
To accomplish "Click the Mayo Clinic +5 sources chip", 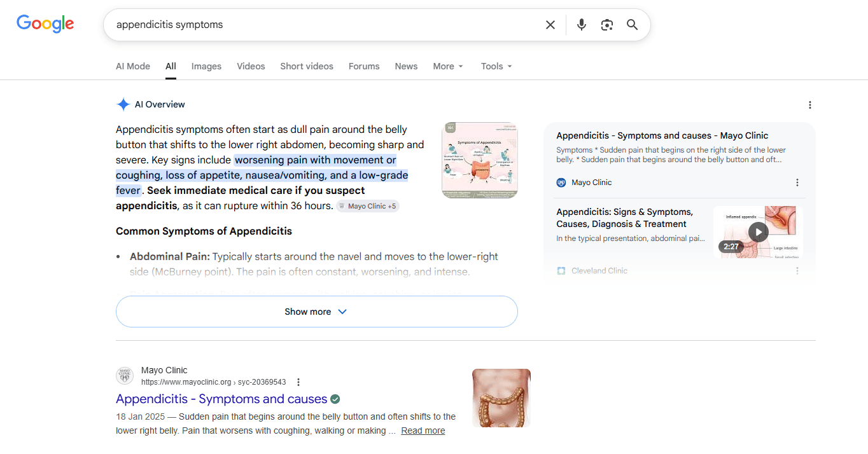I will point(368,206).
